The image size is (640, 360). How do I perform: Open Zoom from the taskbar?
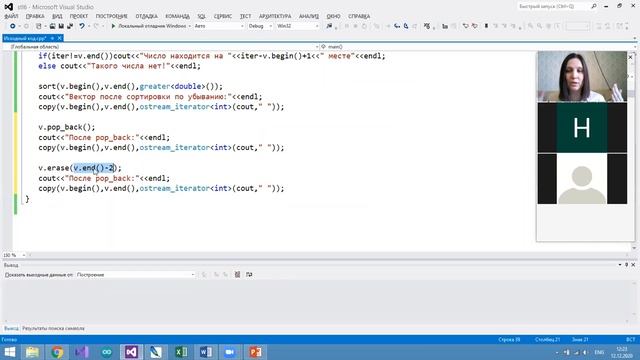pos(230,352)
